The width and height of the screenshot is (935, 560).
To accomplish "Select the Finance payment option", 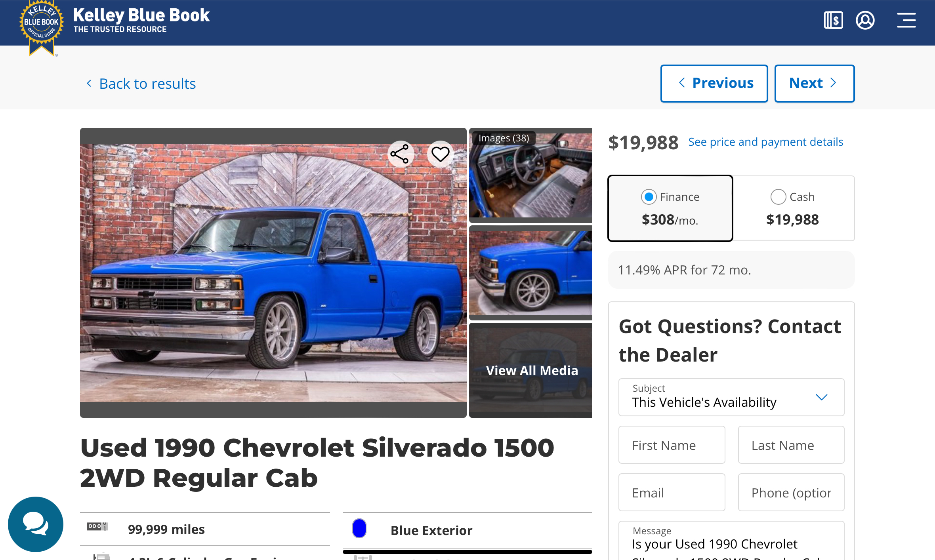I will pyautogui.click(x=670, y=208).
